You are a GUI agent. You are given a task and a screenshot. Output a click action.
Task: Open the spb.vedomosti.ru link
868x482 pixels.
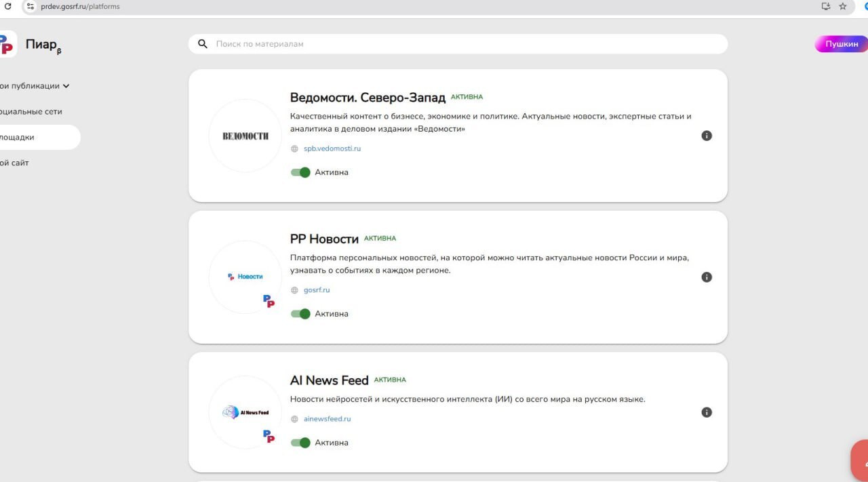click(332, 148)
